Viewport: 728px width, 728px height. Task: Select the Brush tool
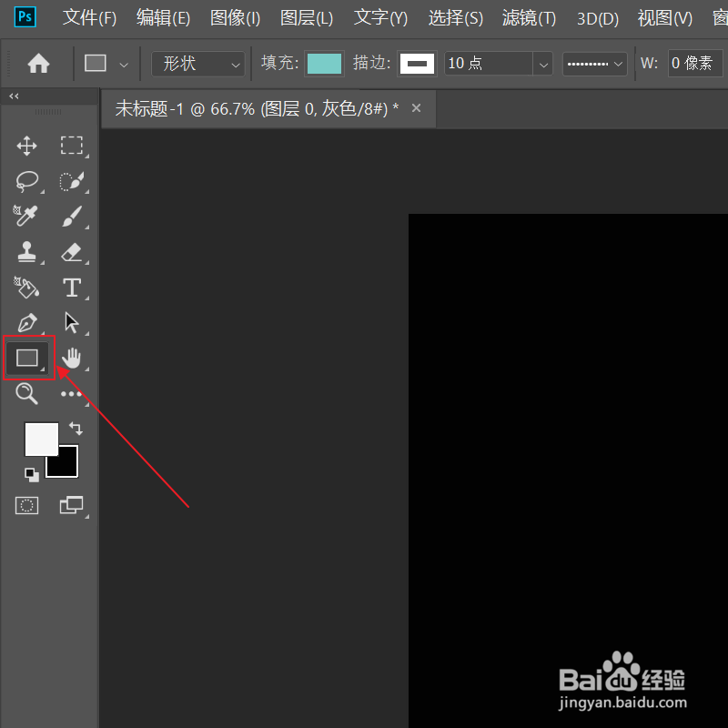point(72,217)
